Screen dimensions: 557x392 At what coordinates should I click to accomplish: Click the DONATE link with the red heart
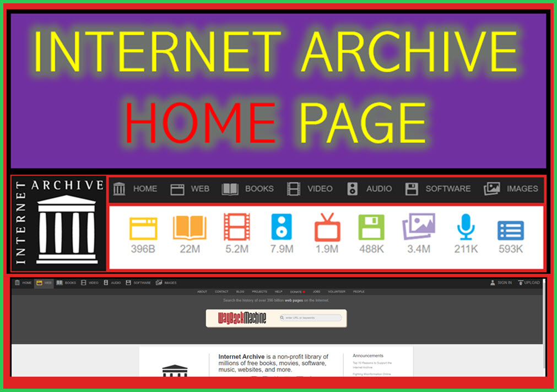tap(298, 292)
